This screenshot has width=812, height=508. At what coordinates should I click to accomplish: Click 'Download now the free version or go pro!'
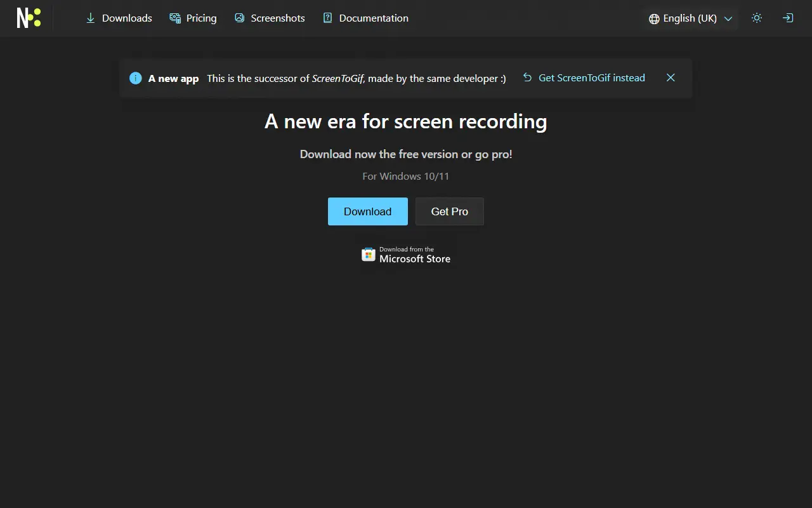tap(406, 154)
